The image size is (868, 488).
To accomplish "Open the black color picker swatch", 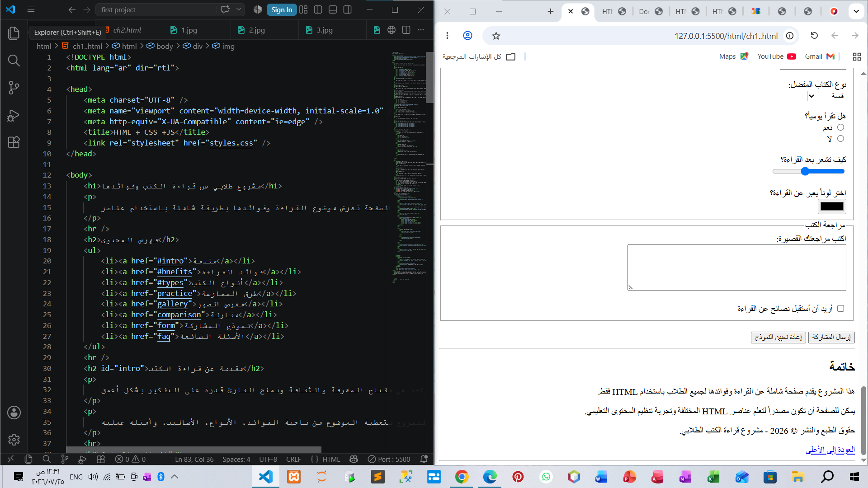I will [x=832, y=206].
